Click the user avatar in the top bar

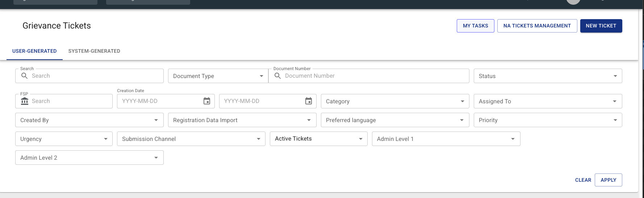tap(573, 1)
